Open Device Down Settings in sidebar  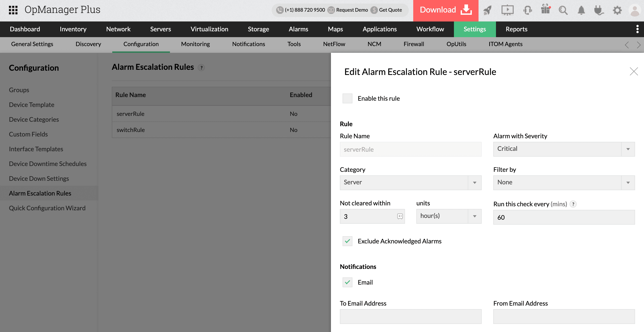pyautogui.click(x=39, y=179)
